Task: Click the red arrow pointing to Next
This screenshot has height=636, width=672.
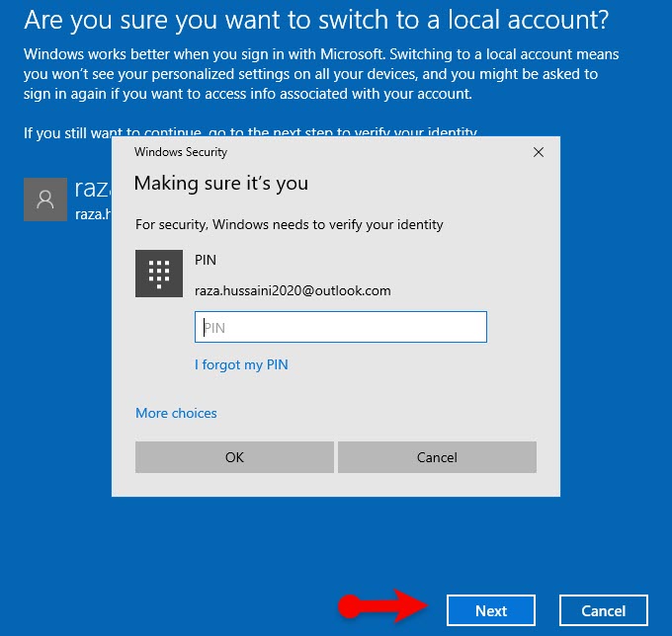Action: (385, 606)
